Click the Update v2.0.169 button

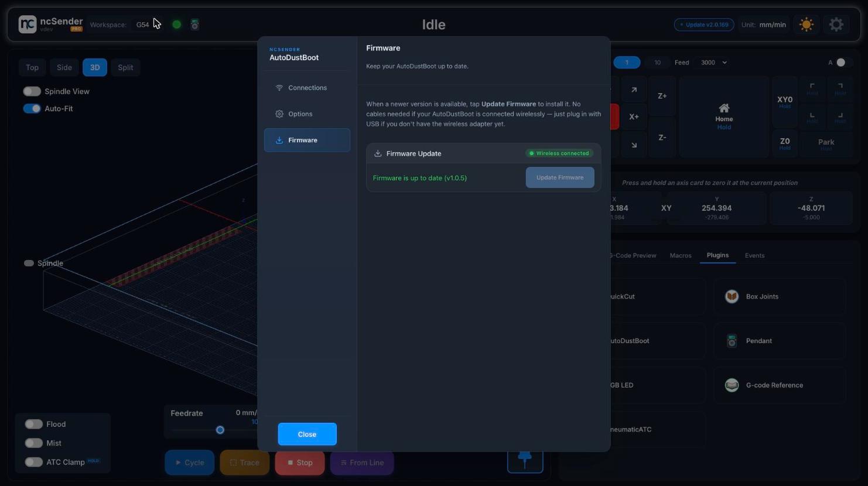tap(704, 25)
